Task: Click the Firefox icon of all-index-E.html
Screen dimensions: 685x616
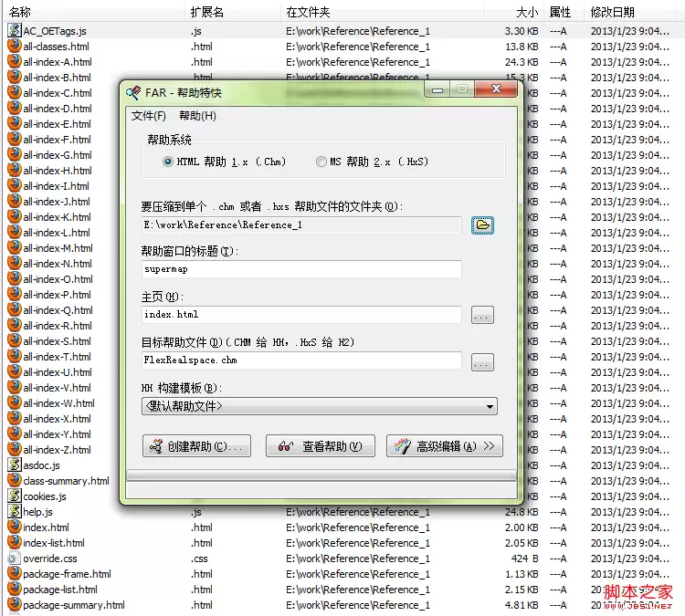Action: [15, 123]
